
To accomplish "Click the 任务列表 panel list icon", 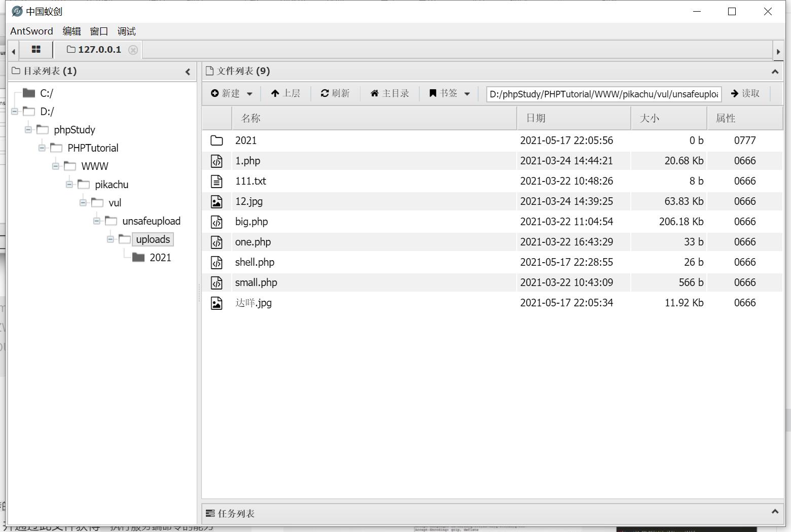I will 210,513.
